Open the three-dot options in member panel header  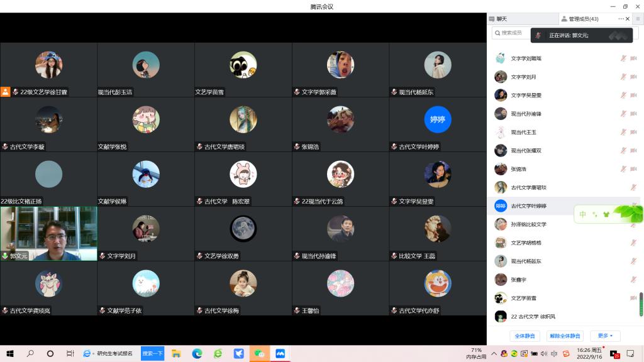pyautogui.click(x=621, y=19)
